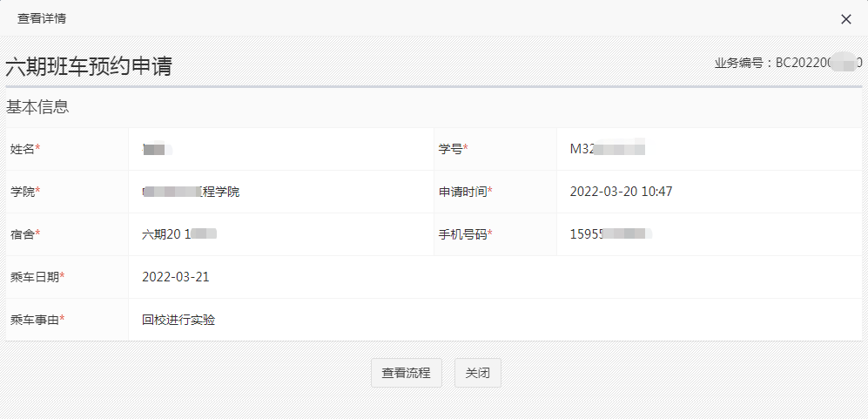Click the 学号 field label
868x419 pixels.
pos(453,149)
